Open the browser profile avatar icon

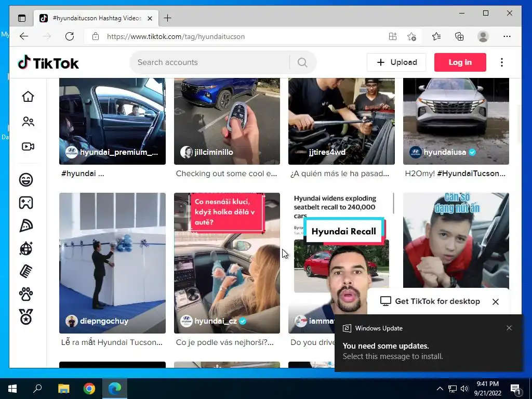pyautogui.click(x=483, y=36)
